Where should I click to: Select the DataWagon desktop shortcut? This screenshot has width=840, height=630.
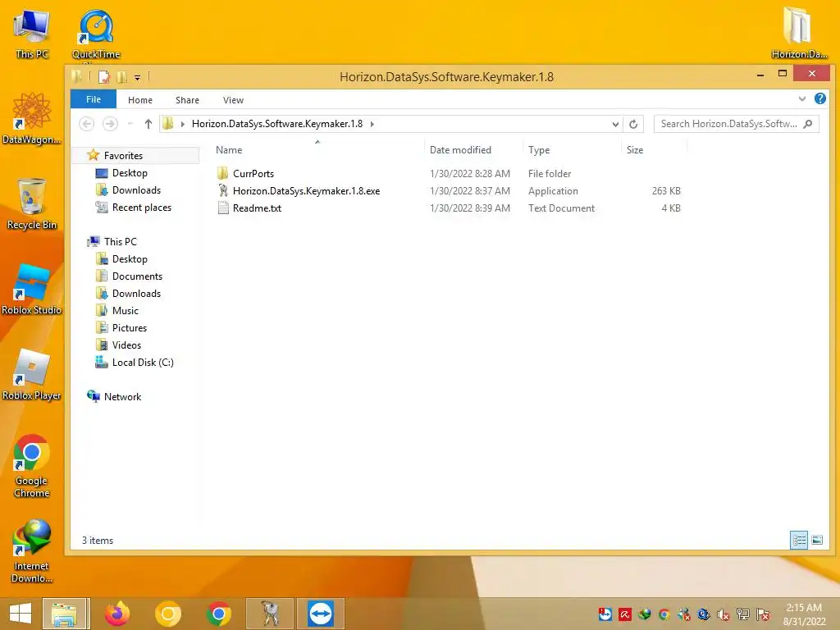[x=32, y=119]
